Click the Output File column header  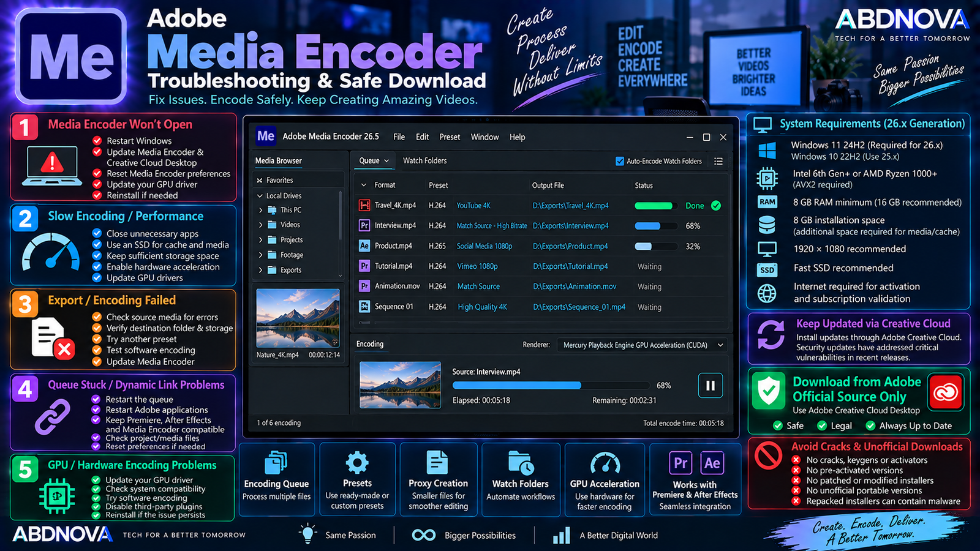(x=548, y=186)
